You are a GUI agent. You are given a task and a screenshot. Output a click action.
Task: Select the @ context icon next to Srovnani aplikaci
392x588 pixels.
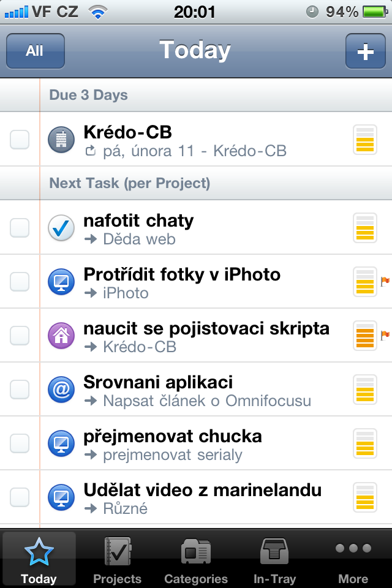coord(61,390)
